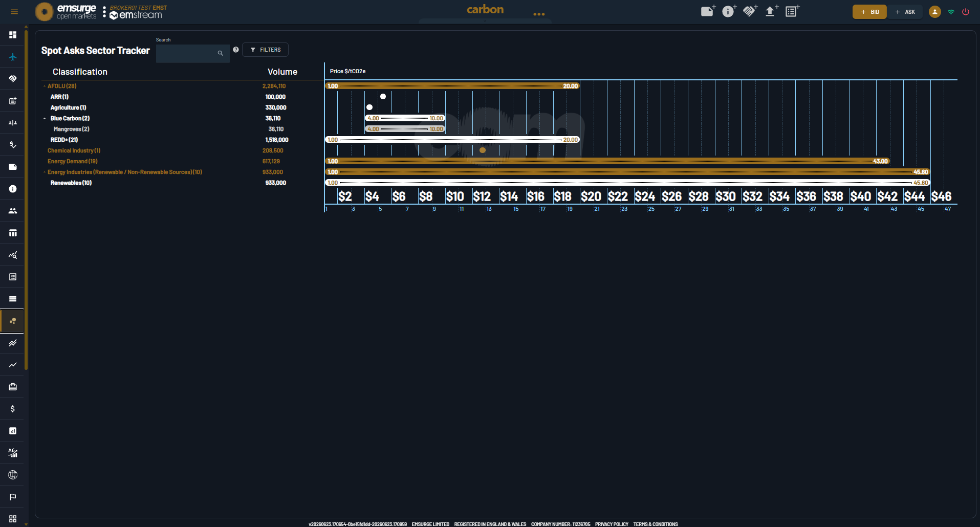Screen dimensions: 980x527
Task: Open the sidebar person-comparison icon
Action: [13, 123]
